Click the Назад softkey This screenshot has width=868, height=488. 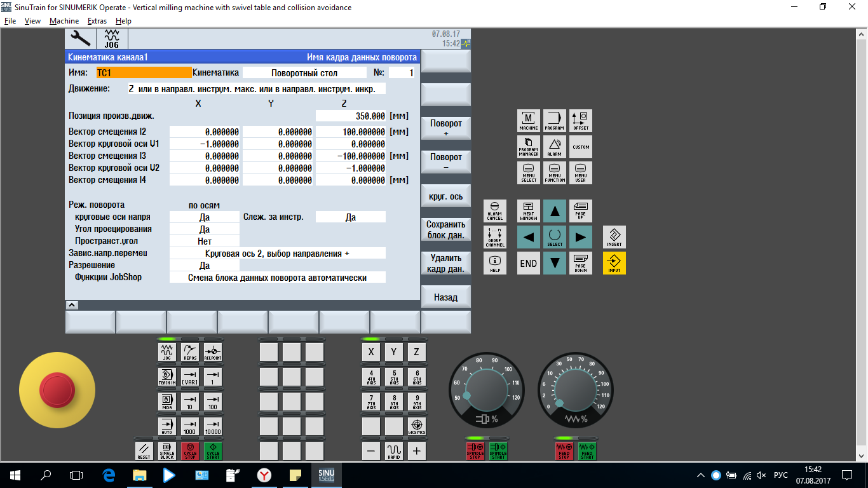click(445, 297)
